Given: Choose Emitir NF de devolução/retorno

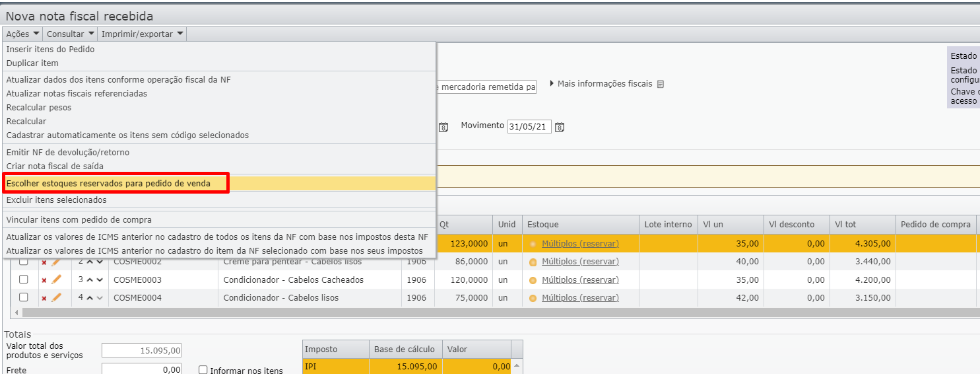Looking at the screenshot, I should [x=218, y=152].
